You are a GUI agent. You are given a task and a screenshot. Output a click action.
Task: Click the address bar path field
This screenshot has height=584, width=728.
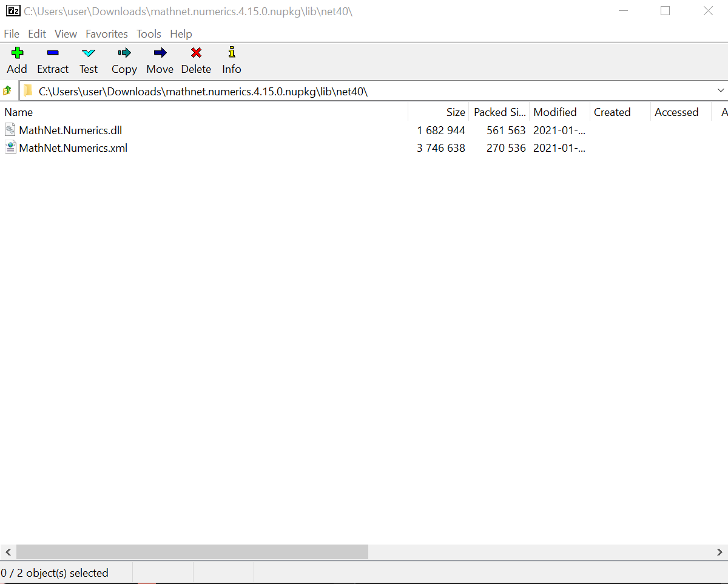tap(373, 91)
